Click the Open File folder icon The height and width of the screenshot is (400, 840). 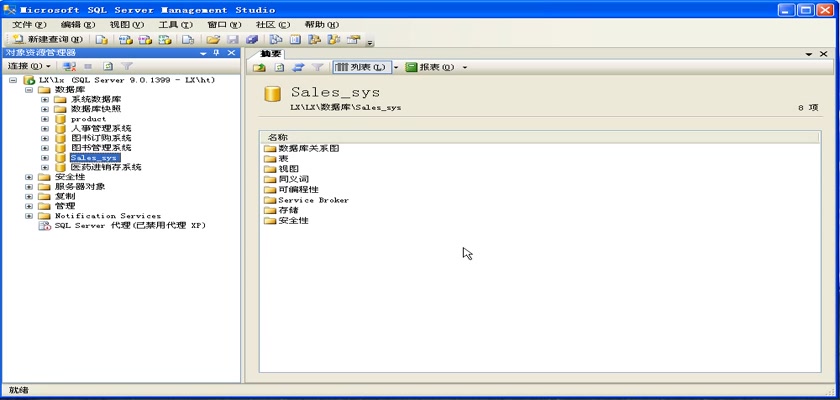tap(213, 40)
